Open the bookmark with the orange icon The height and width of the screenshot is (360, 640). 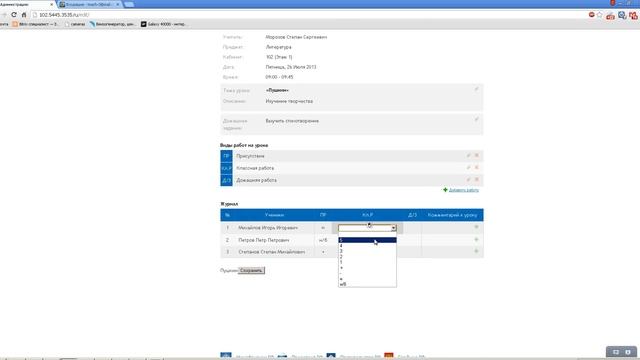coord(35,24)
